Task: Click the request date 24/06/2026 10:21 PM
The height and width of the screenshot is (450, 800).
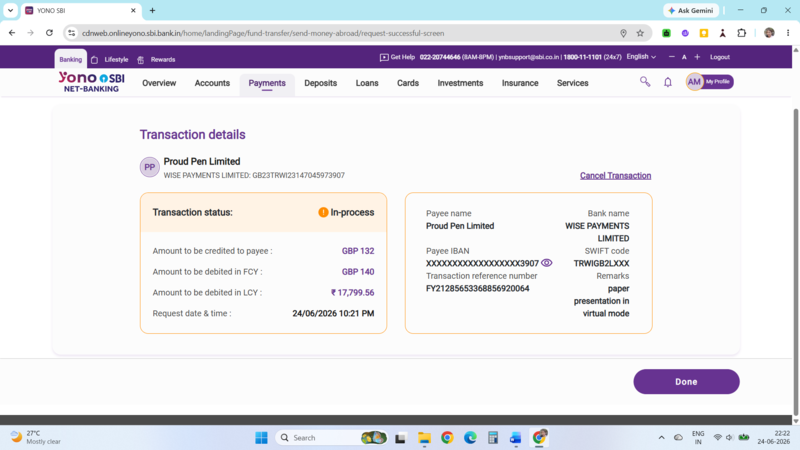Action: (333, 314)
